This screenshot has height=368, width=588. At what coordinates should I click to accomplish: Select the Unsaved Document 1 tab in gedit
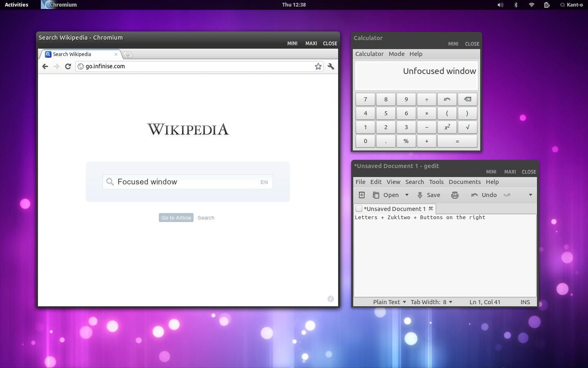(x=395, y=209)
